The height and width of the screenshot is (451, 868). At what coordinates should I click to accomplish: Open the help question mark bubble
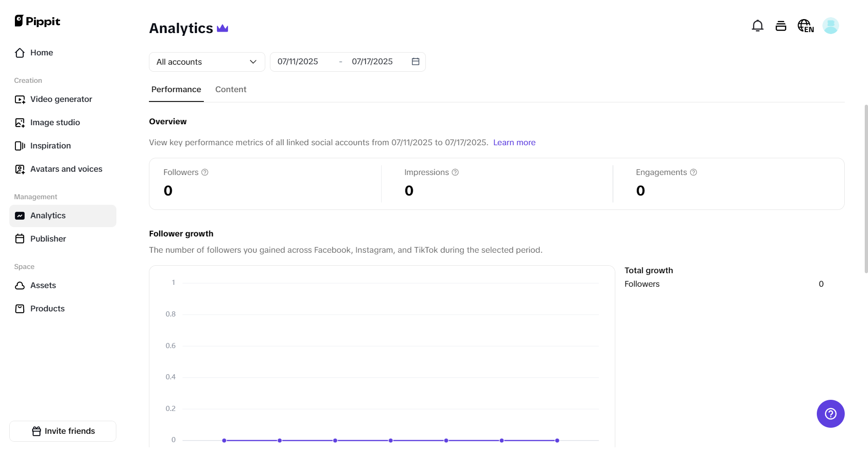coord(830,413)
